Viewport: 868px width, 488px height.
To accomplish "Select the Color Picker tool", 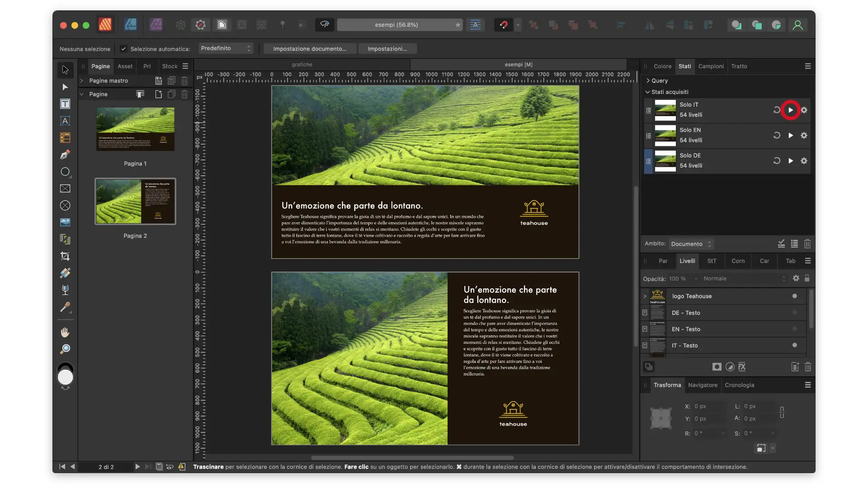I will point(65,307).
